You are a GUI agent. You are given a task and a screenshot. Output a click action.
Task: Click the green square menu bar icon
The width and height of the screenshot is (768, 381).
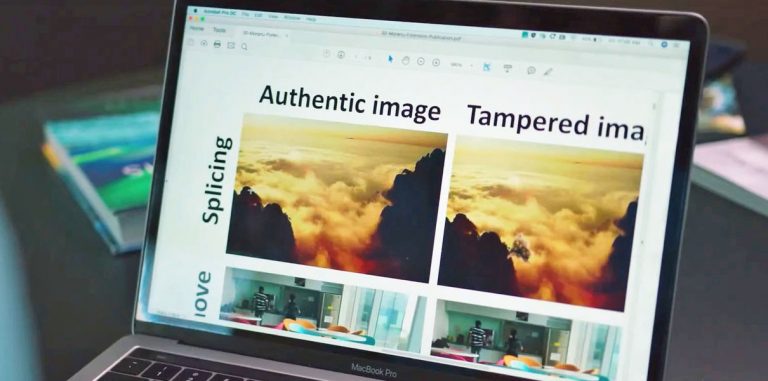pyautogui.click(x=525, y=35)
